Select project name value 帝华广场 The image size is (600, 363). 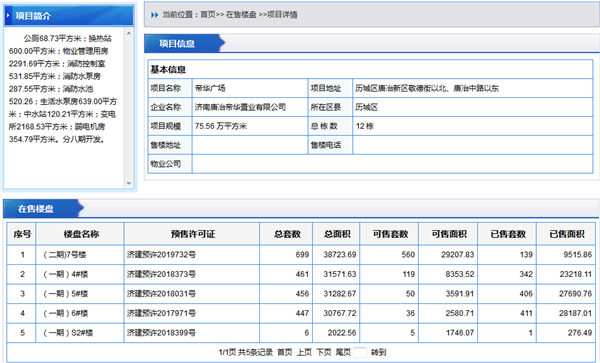click(x=210, y=88)
